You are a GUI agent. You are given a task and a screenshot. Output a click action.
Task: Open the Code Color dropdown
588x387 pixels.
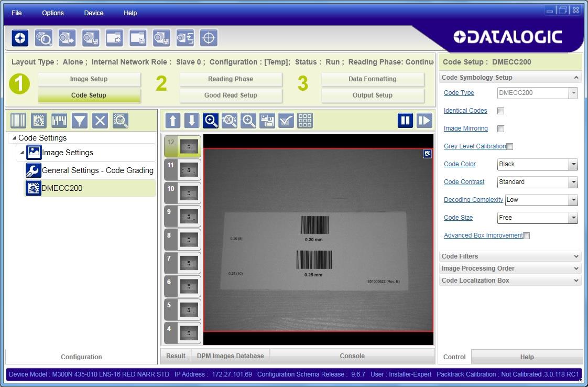[537, 165]
